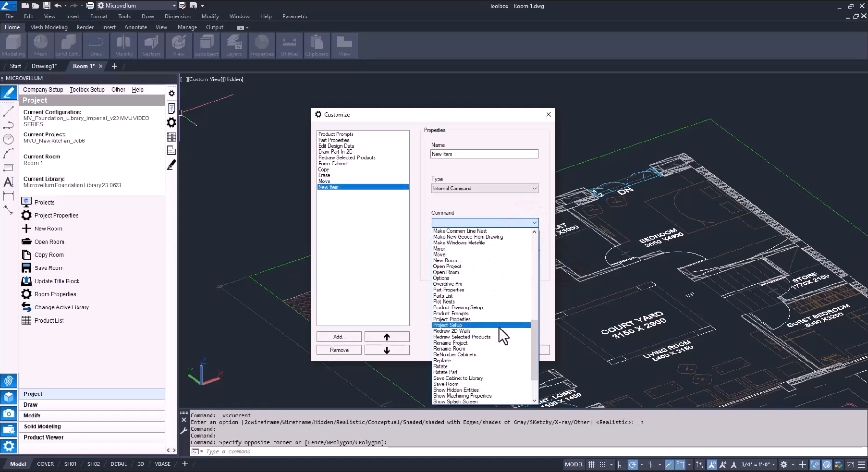Open the annotation scale 3/4" = 1'-0" dropdown

pos(758,464)
